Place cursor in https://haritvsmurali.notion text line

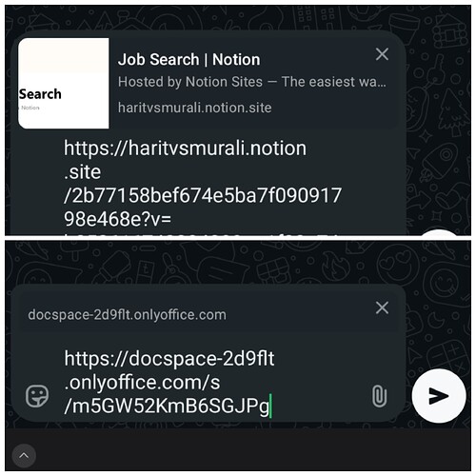pos(185,149)
